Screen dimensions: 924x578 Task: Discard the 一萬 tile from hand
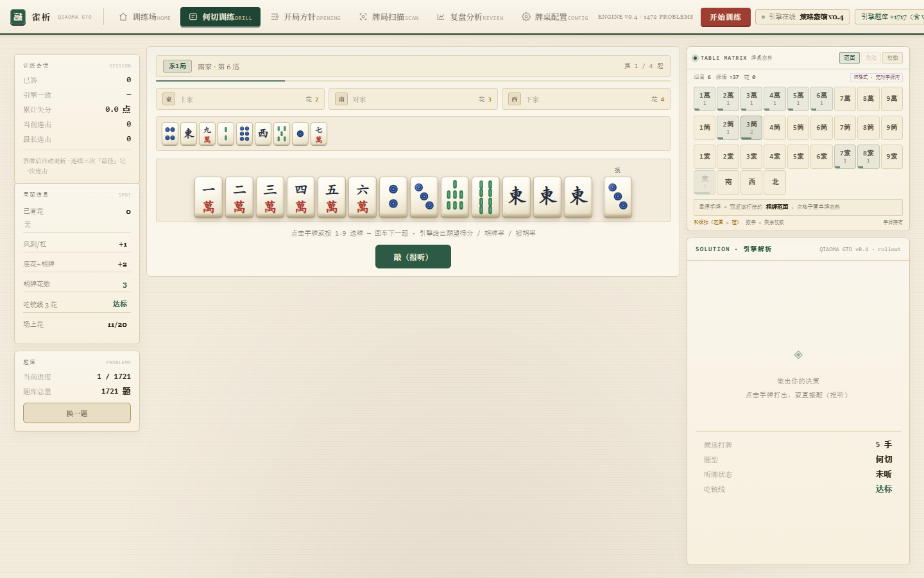(209, 197)
